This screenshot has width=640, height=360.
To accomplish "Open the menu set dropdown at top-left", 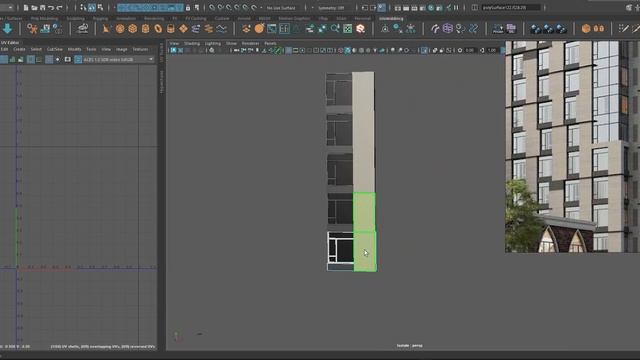I will point(7,7).
